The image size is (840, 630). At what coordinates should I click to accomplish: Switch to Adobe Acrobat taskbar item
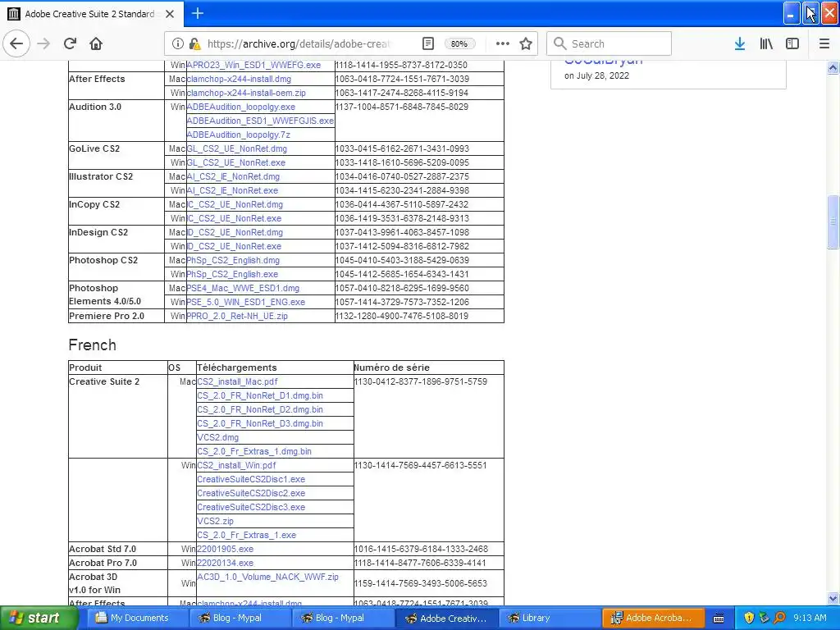click(x=651, y=618)
